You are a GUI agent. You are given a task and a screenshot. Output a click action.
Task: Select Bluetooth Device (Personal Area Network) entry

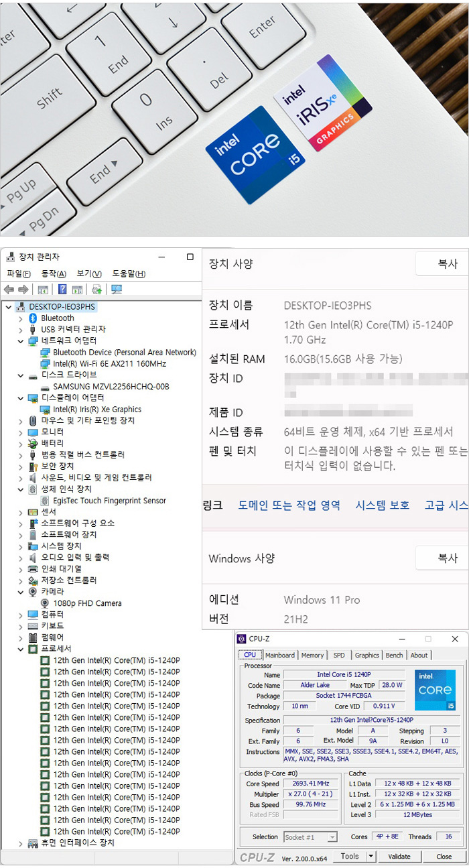(x=125, y=353)
